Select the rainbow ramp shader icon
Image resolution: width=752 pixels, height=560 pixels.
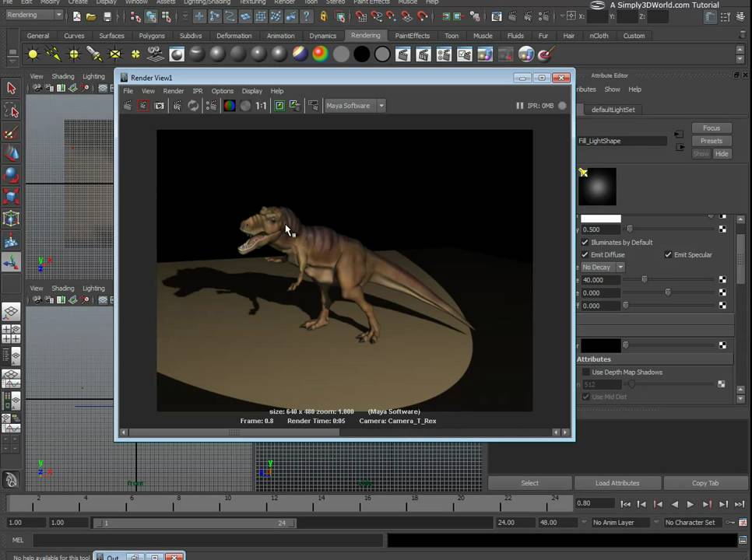321,54
